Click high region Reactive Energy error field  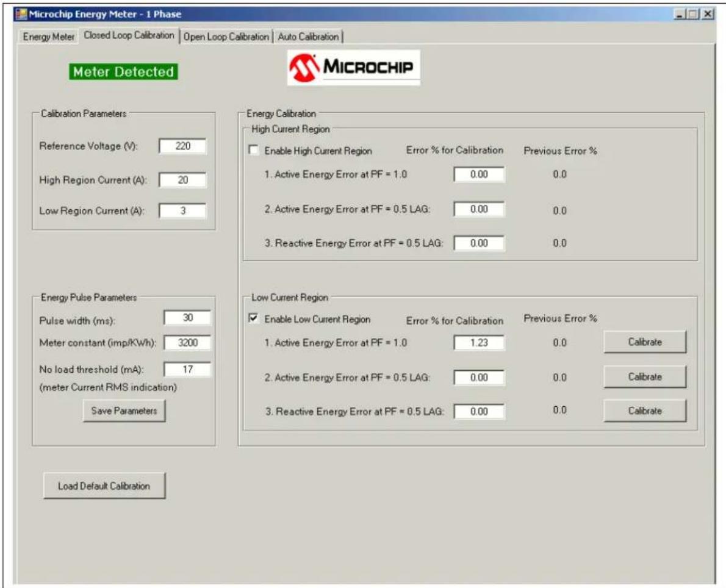479,243
